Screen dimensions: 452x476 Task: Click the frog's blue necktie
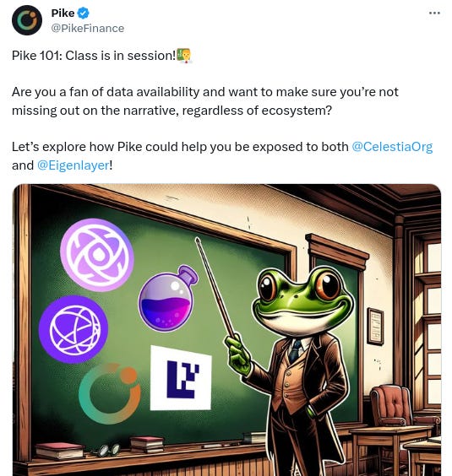295,350
